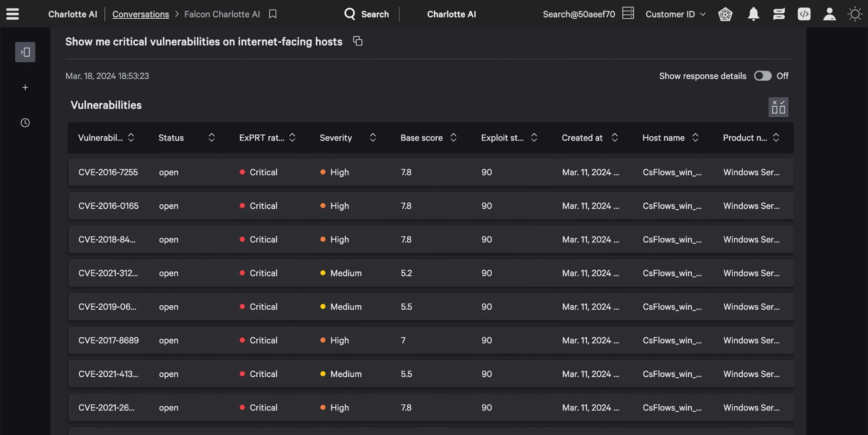The image size is (868, 435).
Task: Click created date in CVE-2021-413... row
Action: tap(590, 374)
